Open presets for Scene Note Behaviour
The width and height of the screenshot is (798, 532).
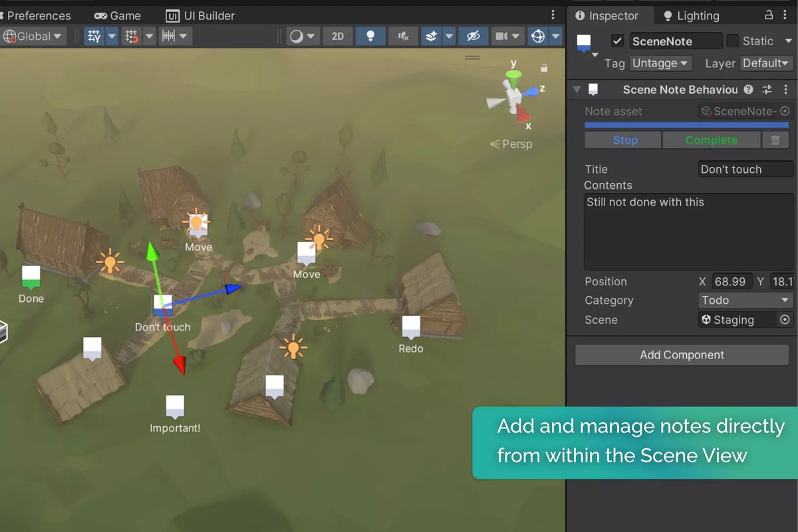coord(767,89)
